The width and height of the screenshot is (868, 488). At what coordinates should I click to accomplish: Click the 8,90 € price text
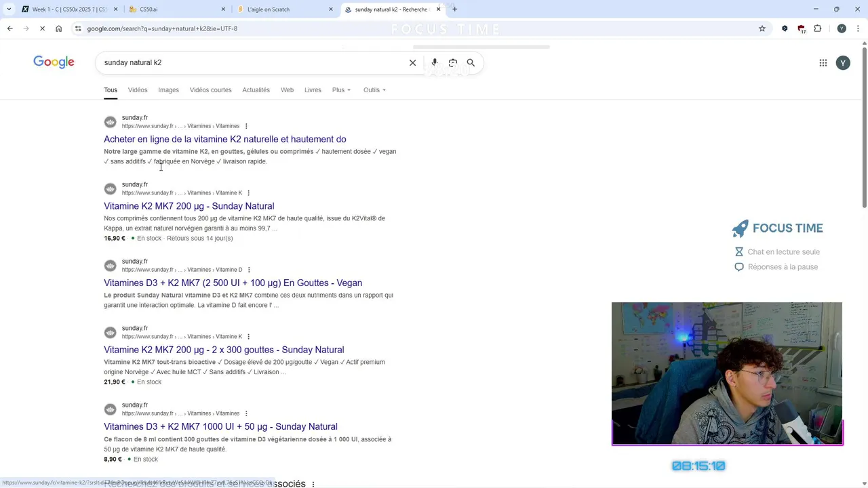tap(113, 460)
